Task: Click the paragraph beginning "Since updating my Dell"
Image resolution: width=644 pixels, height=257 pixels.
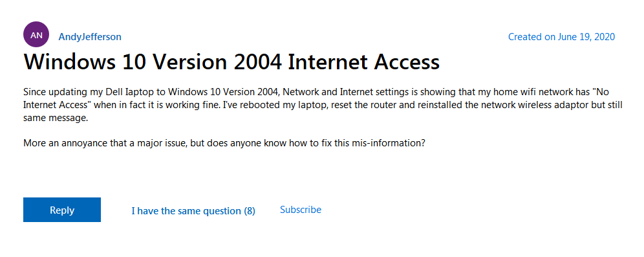Action: 323,105
